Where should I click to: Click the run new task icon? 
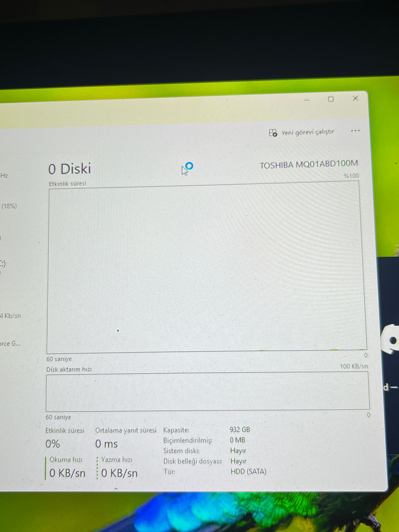(x=273, y=133)
